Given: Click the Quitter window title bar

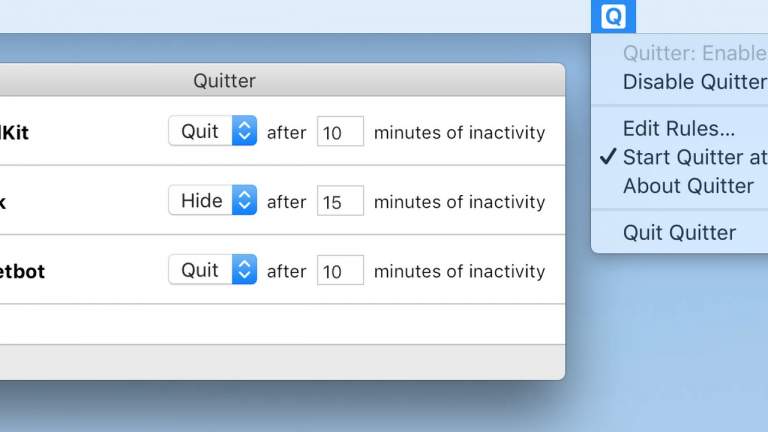Looking at the screenshot, I should (x=282, y=80).
